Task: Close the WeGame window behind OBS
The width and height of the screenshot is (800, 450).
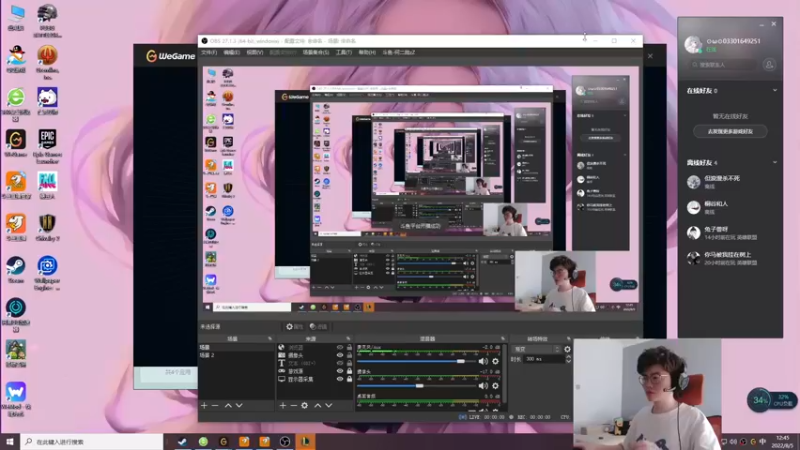Action: click(650, 56)
